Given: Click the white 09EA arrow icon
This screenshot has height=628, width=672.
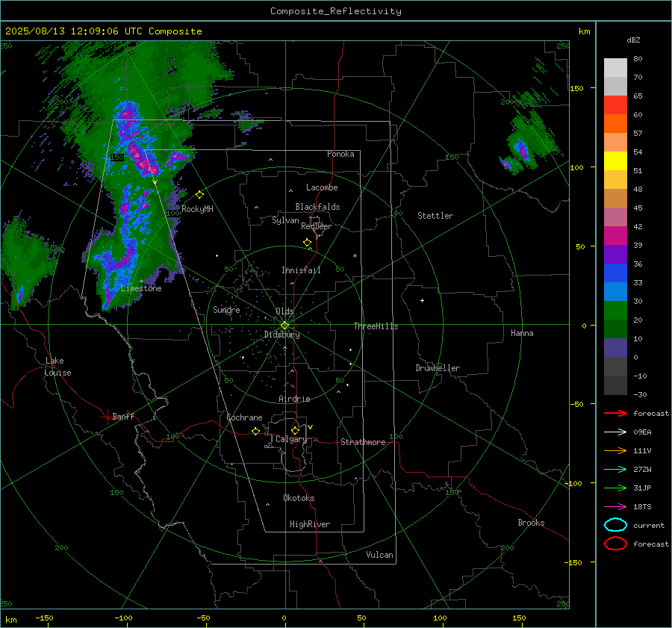Looking at the screenshot, I should pos(615,432).
